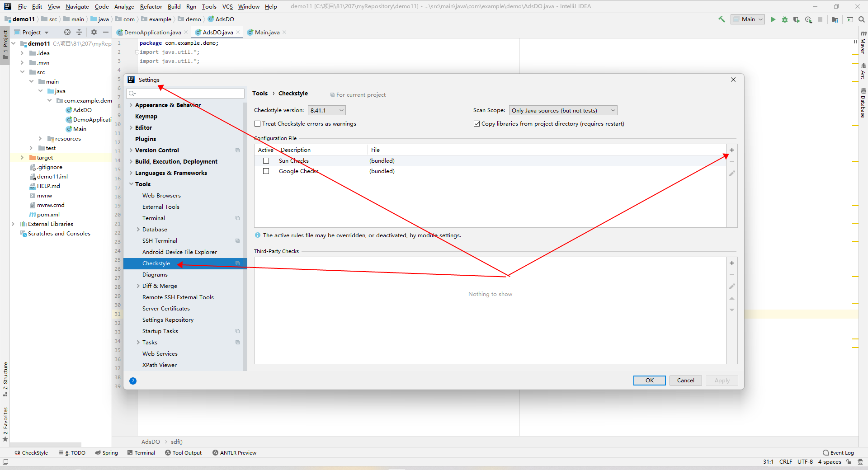This screenshot has width=868, height=470.
Task: Activate the Sun Checks checkbox
Action: tap(266, 161)
